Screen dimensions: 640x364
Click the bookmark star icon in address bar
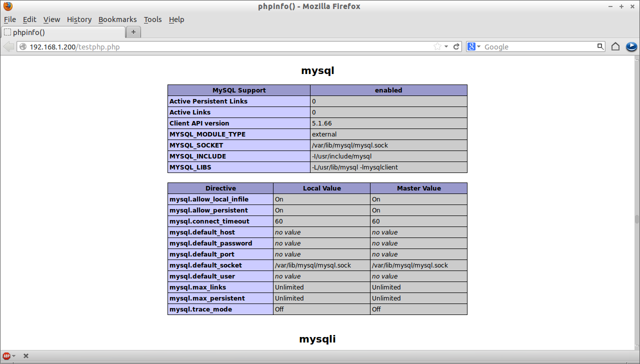click(437, 46)
